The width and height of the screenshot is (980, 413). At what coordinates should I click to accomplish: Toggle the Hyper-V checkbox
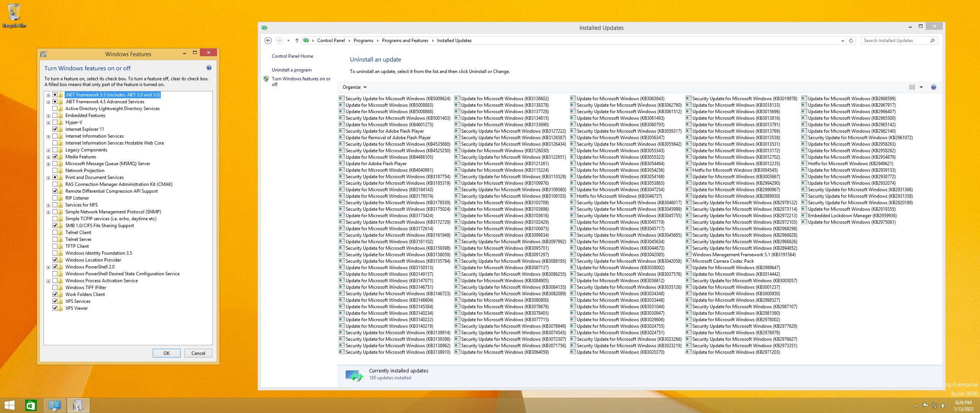(x=55, y=122)
